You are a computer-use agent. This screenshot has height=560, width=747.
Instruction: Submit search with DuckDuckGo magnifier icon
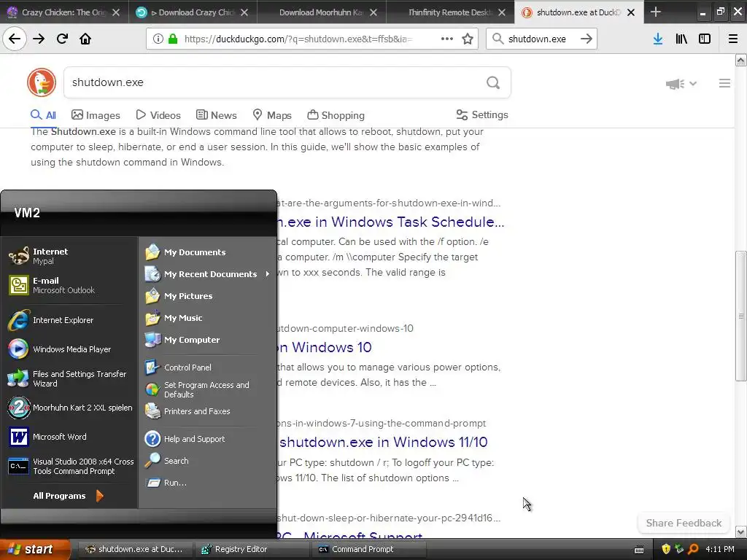[x=493, y=82]
